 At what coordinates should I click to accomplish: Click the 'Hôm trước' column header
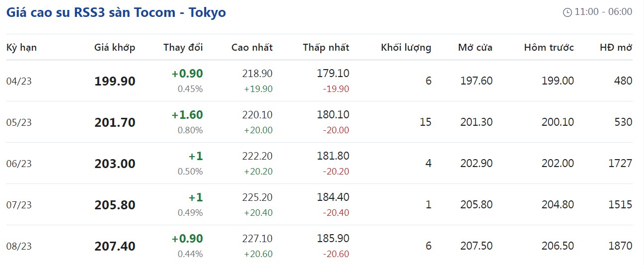(549, 48)
